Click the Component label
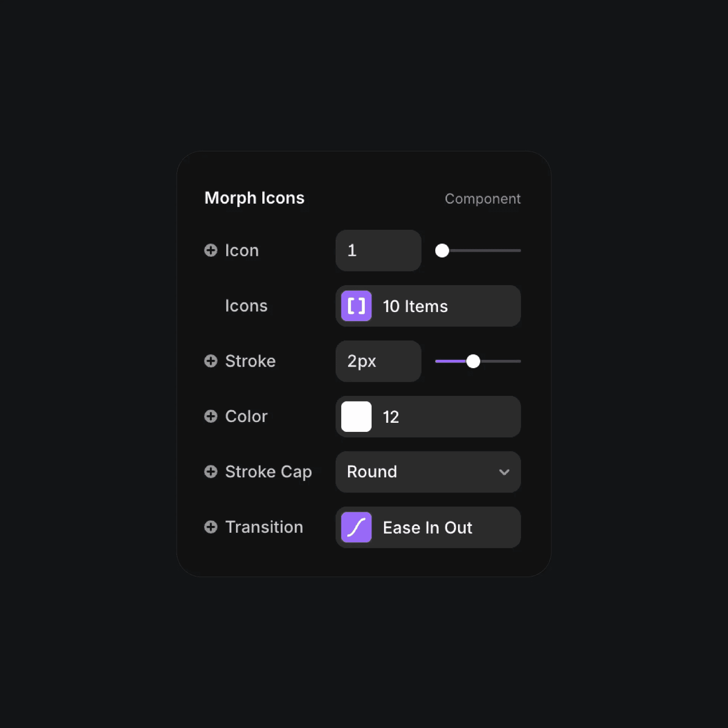The image size is (728, 728). [x=483, y=199]
